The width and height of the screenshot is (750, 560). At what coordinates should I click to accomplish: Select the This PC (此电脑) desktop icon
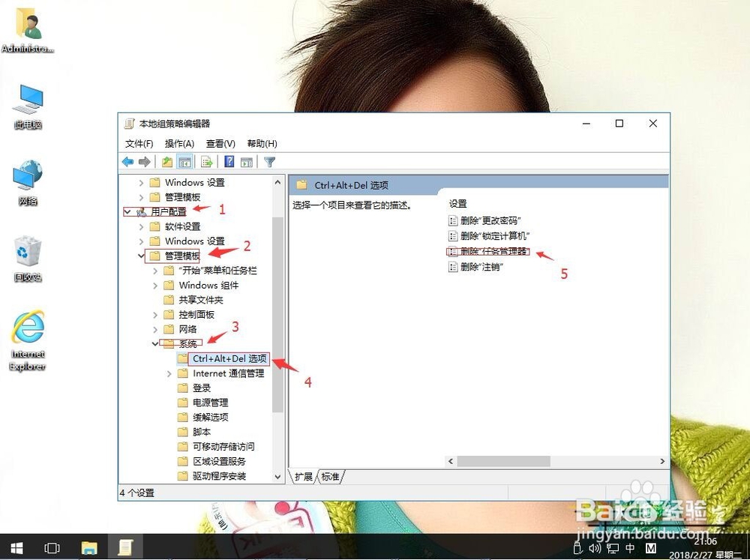point(28,106)
